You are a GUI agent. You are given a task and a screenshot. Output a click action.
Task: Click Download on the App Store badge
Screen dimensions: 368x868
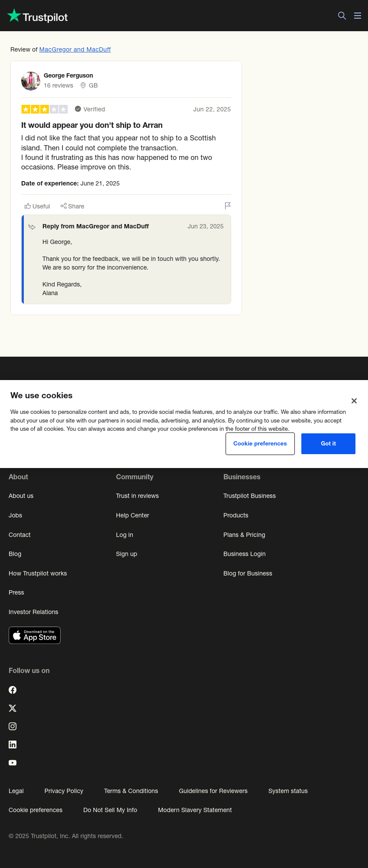35,635
